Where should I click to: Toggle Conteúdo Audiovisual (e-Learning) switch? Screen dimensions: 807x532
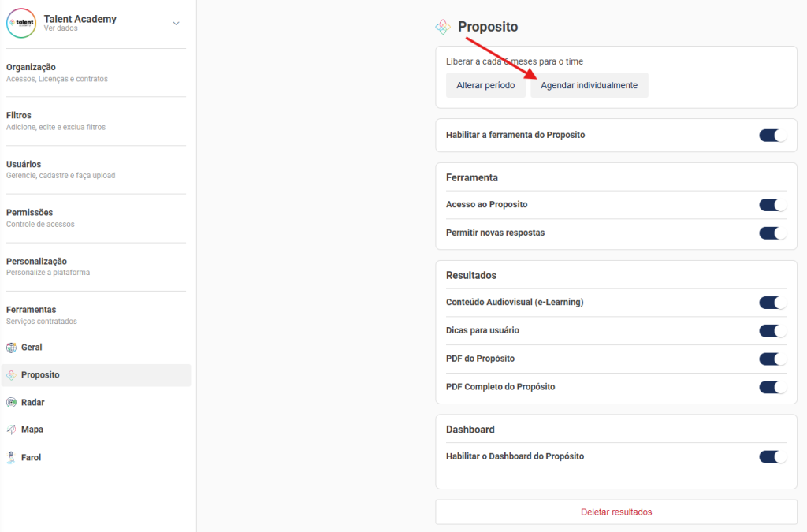[x=772, y=303]
